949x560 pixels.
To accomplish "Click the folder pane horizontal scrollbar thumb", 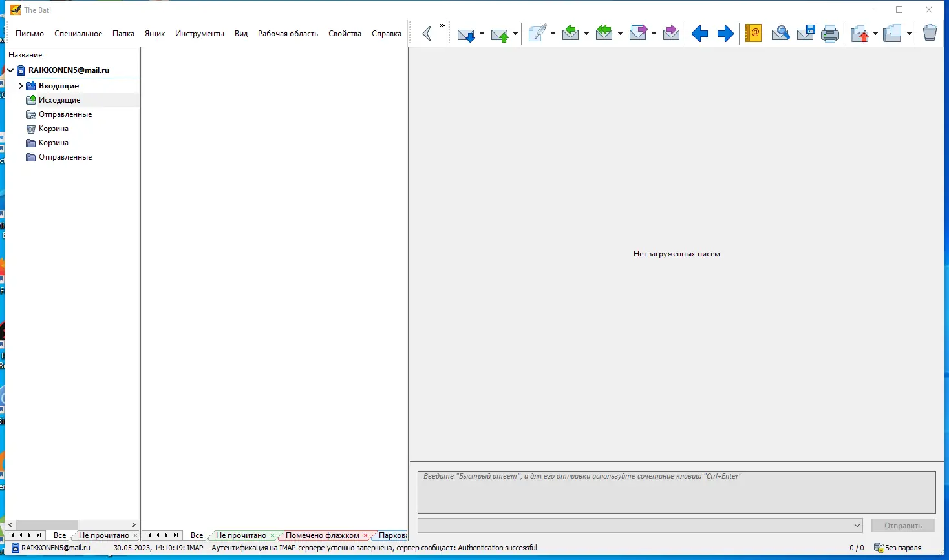I will pos(47,525).
